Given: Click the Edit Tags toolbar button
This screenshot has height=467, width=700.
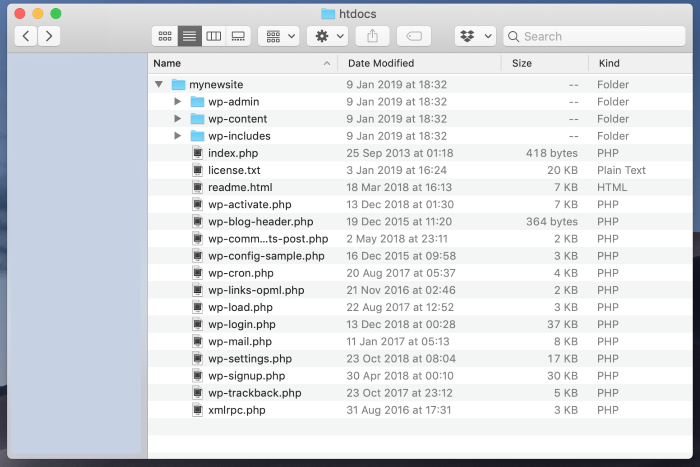Looking at the screenshot, I should [x=414, y=36].
